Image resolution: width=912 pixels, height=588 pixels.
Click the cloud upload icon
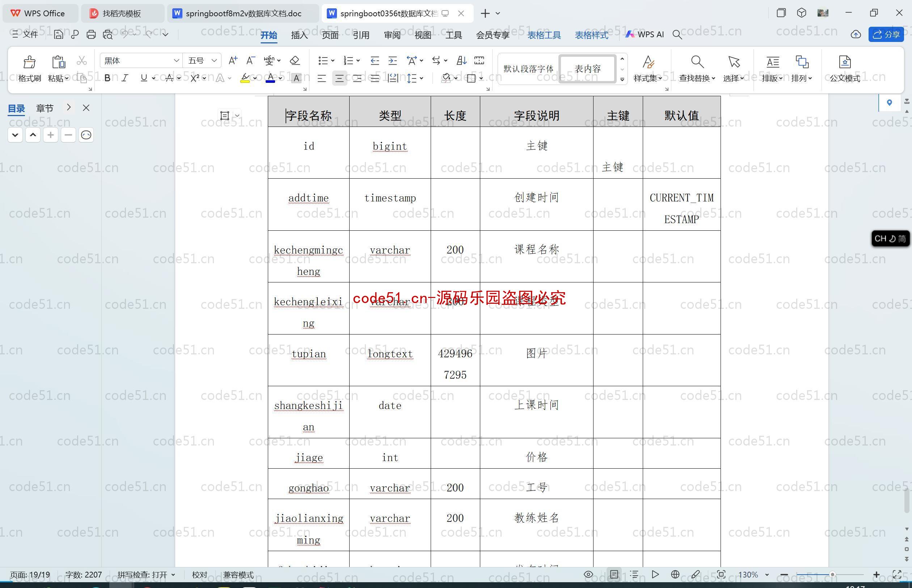(856, 34)
